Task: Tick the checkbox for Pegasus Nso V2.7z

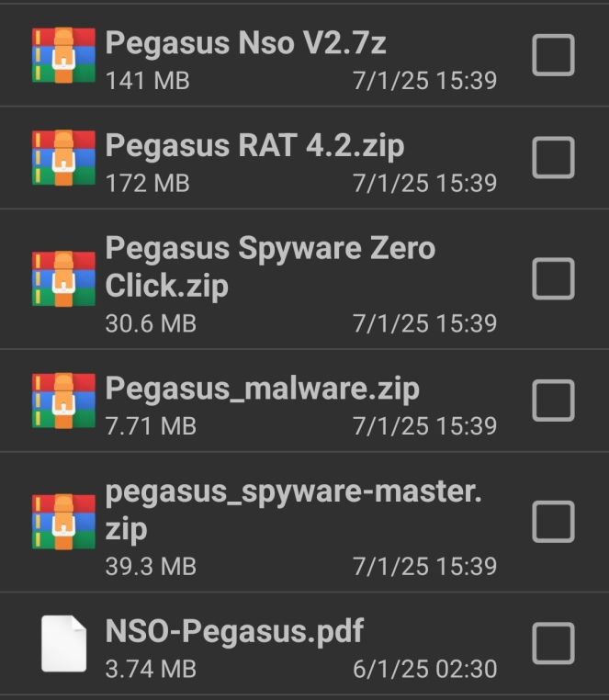Action: pos(553,56)
